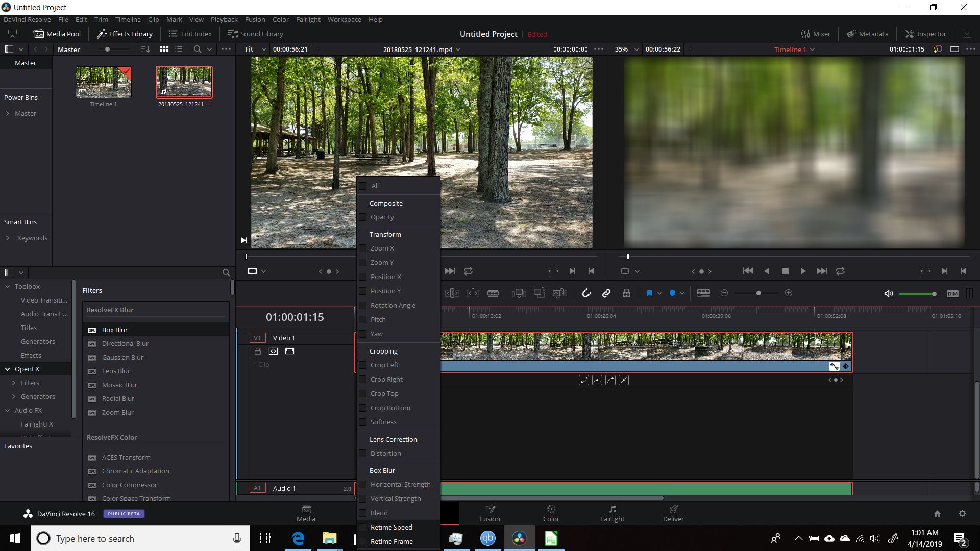
Task: Adjust the timeline zoom slider
Action: click(x=758, y=293)
